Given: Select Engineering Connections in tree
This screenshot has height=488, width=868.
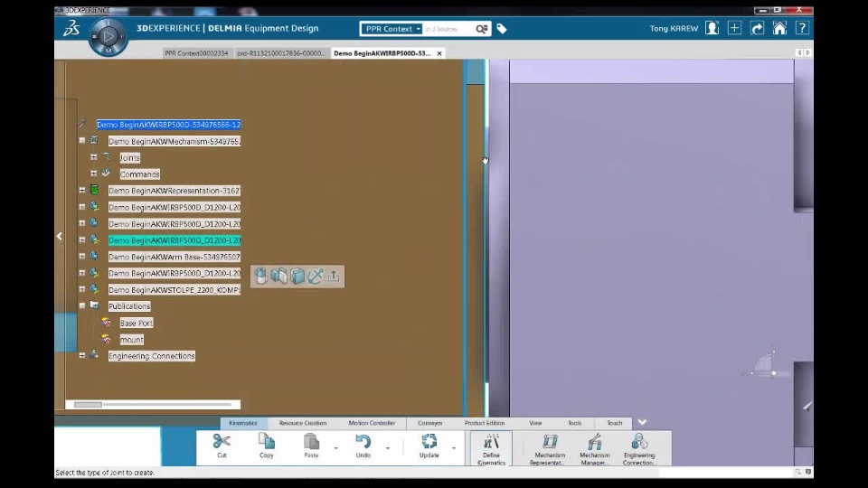Looking at the screenshot, I should (x=152, y=356).
